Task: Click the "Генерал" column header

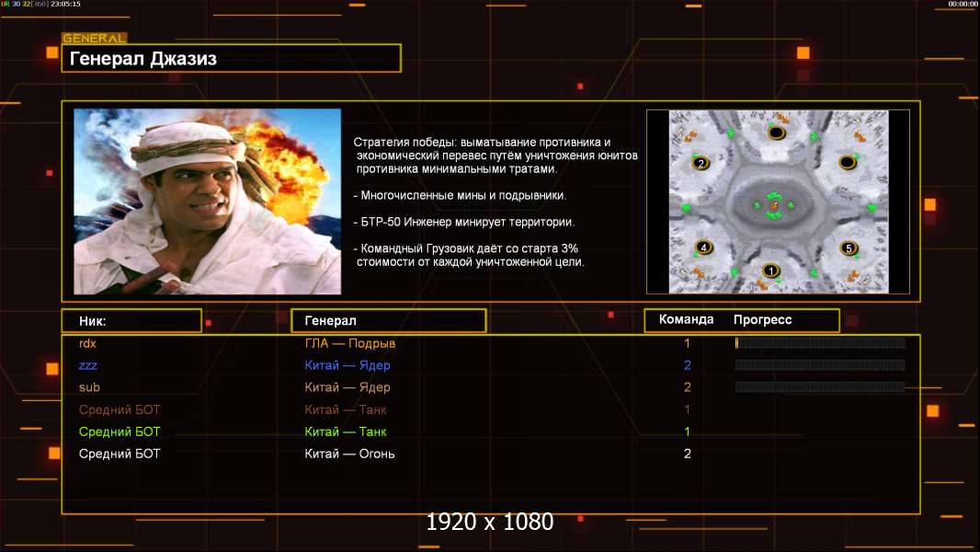Action: click(388, 320)
